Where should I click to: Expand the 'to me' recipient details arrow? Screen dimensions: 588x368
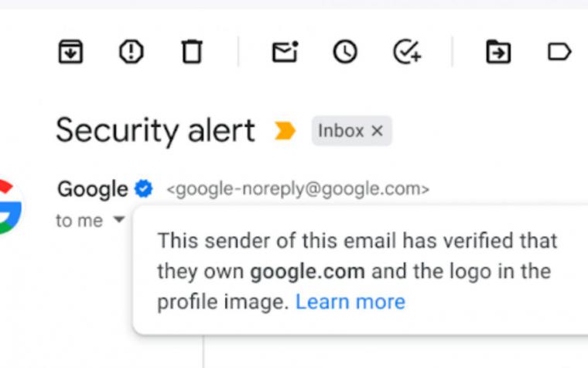click(119, 219)
